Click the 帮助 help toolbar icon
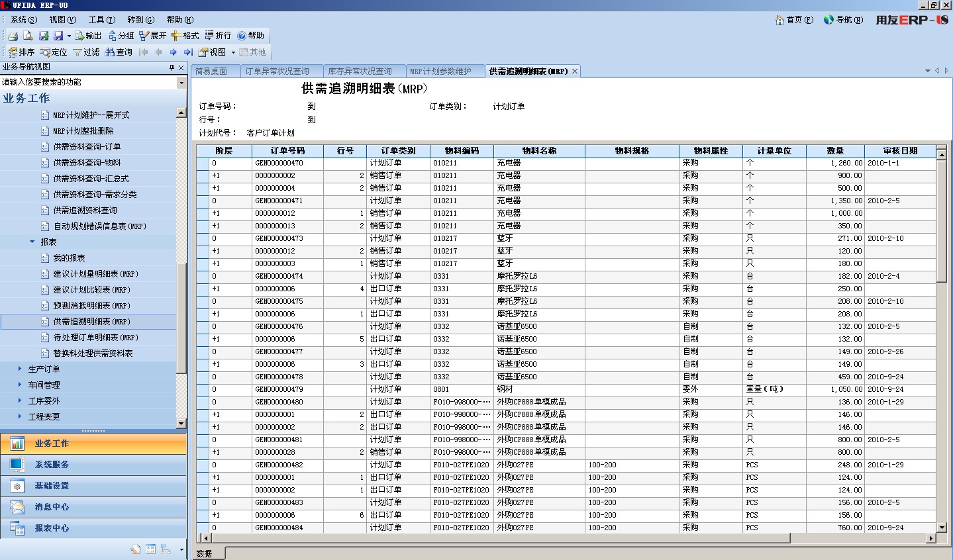This screenshot has width=953, height=560. pos(251,36)
